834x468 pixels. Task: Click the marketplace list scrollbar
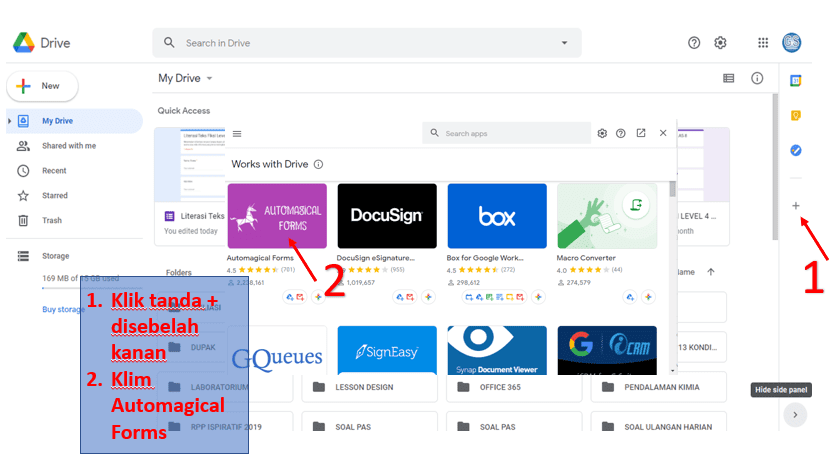tap(672, 189)
